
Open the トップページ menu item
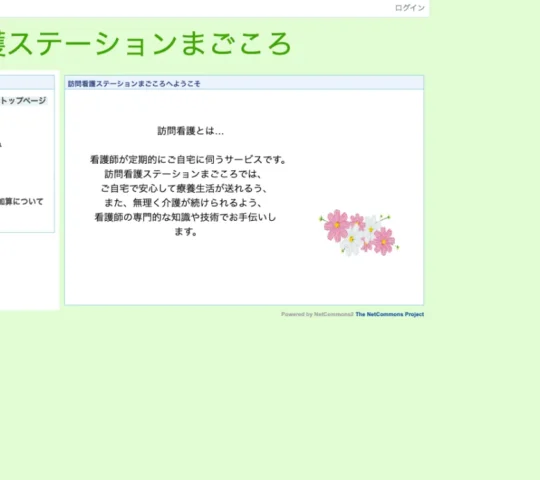pyautogui.click(x=23, y=101)
